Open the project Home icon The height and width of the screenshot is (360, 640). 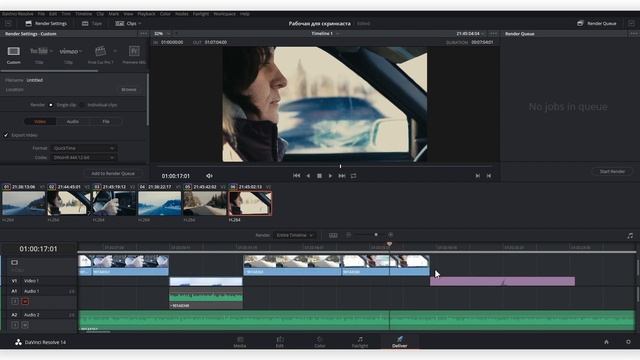607,342
